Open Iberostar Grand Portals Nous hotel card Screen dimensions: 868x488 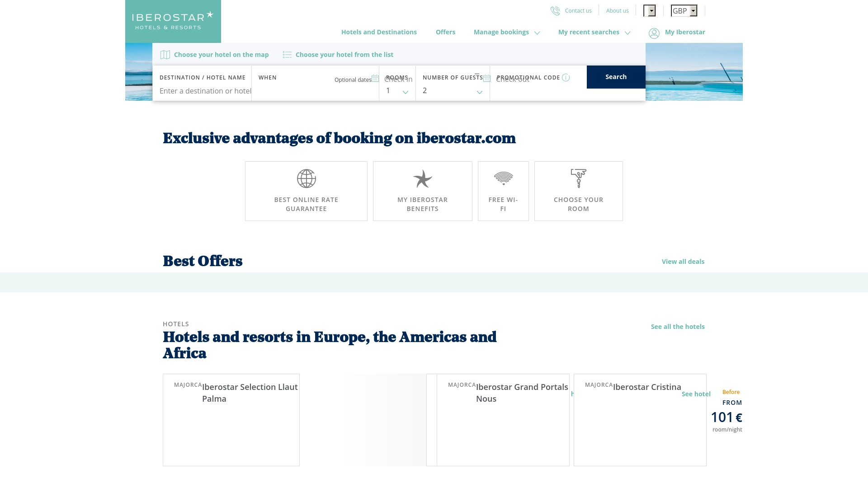tap(503, 420)
